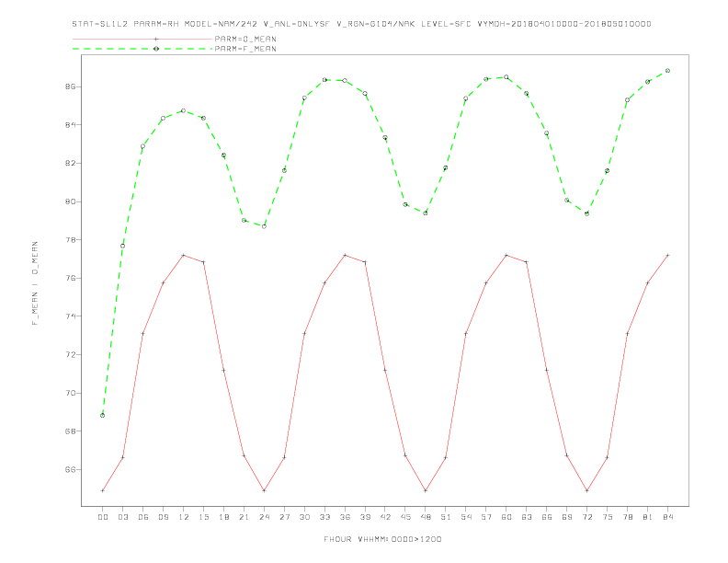728x563 pixels.
Task: Select green F_MEAN trough point at hour 72
Action: pos(586,213)
